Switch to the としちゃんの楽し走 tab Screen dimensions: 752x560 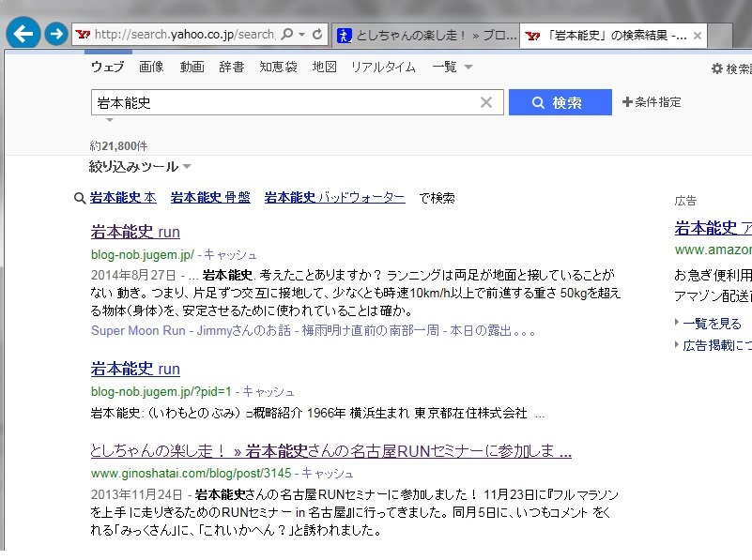point(426,36)
